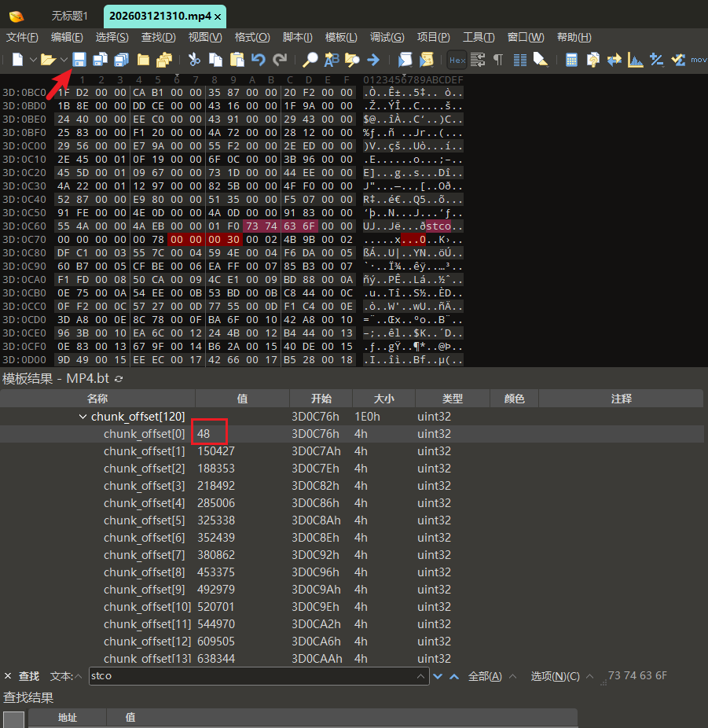This screenshot has width=708, height=728.
Task: Toggle the column display mode icon
Action: coord(519,60)
